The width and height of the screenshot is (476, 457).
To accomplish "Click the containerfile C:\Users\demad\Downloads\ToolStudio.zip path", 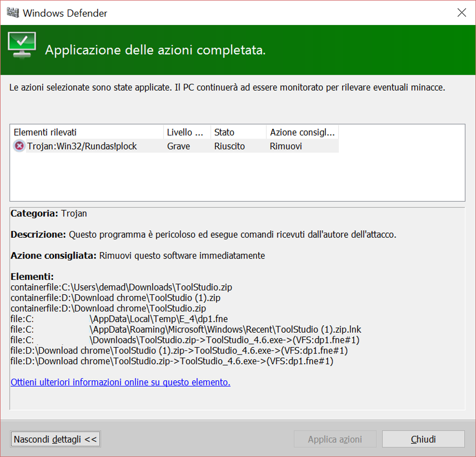I will pos(122,287).
